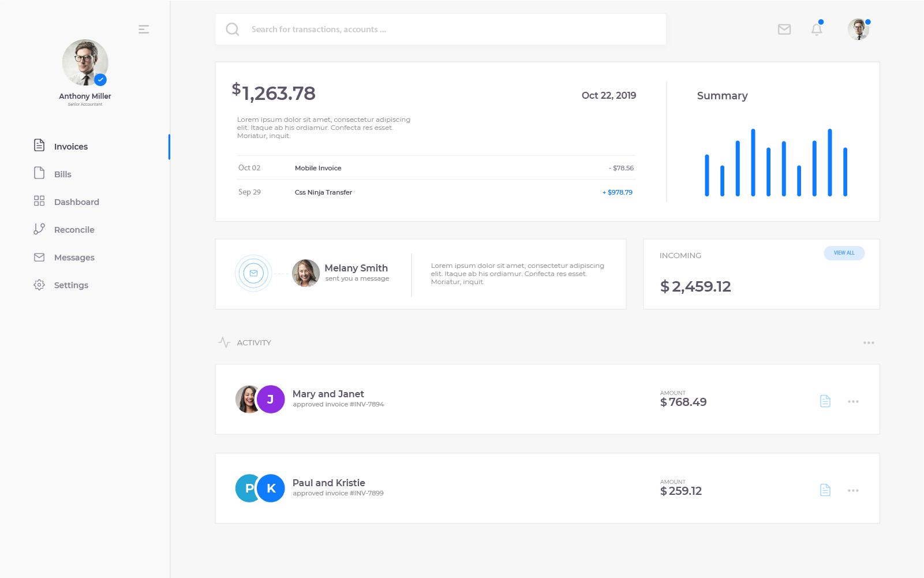
Task: Open document icon for Mary and Janet
Action: tap(825, 401)
